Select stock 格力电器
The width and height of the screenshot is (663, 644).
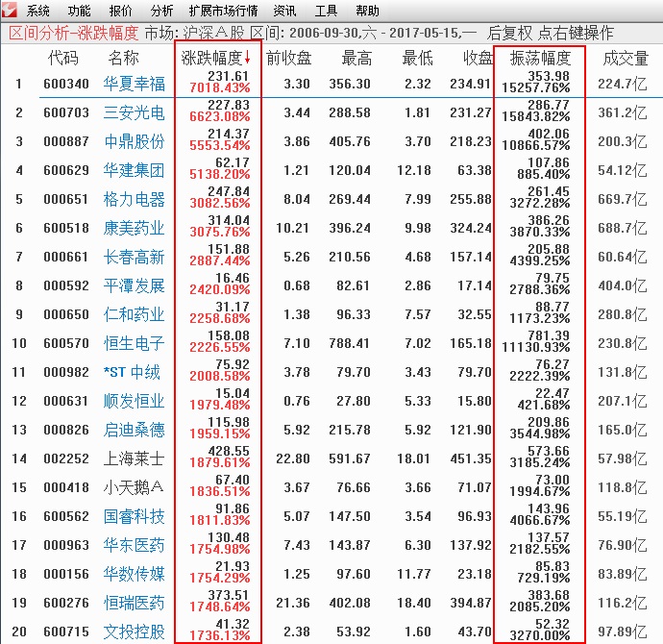coord(134,199)
